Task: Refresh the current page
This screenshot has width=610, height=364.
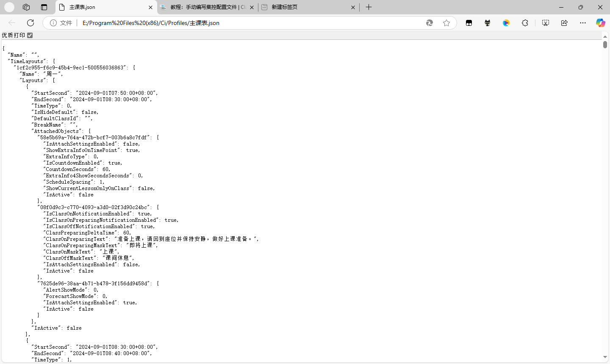Action: pyautogui.click(x=30, y=23)
